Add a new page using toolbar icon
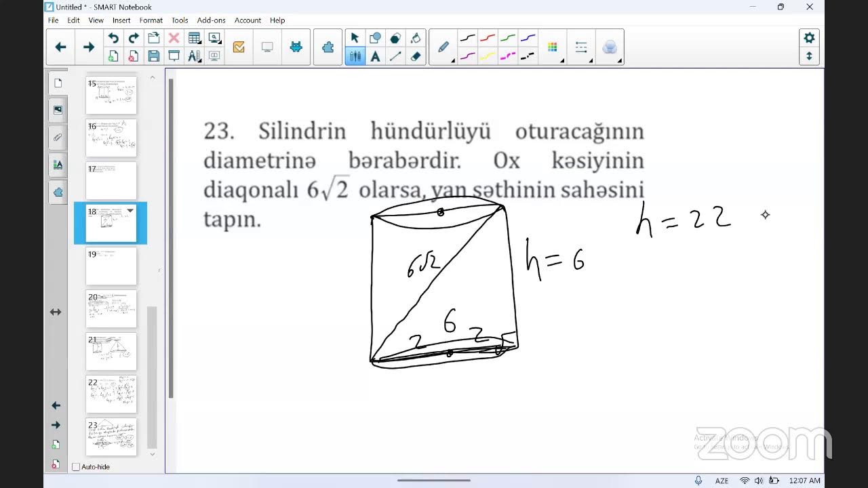This screenshot has height=488, width=868. pos(113,56)
